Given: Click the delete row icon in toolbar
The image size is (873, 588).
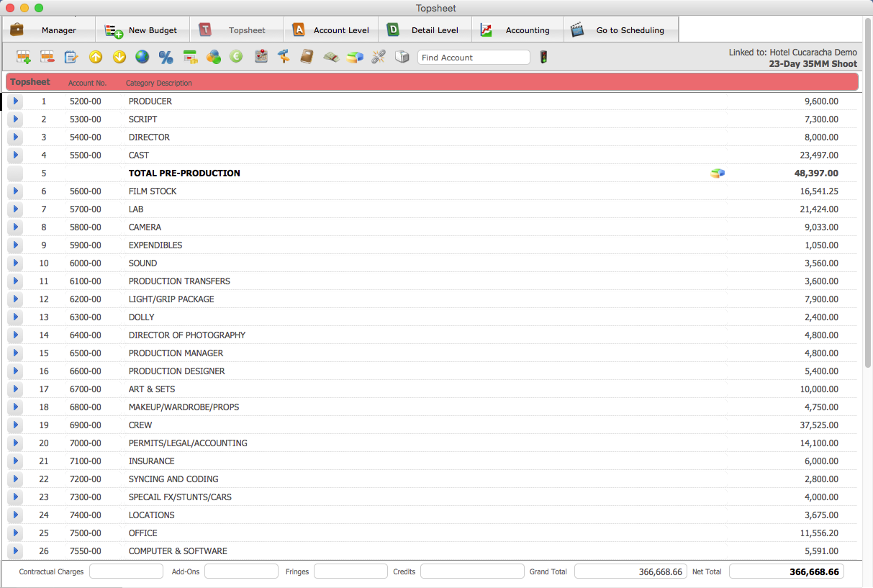Looking at the screenshot, I should [48, 57].
